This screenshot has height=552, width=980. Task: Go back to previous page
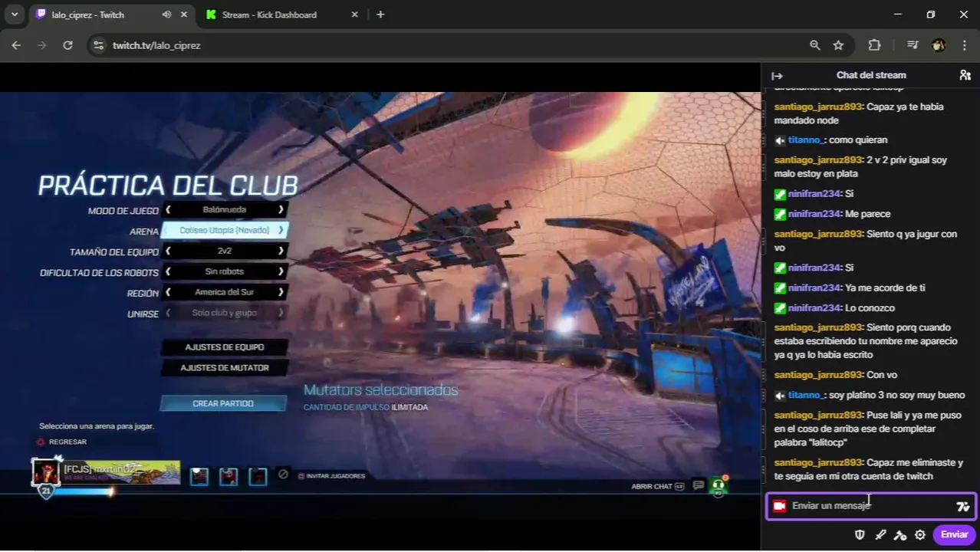point(16,45)
